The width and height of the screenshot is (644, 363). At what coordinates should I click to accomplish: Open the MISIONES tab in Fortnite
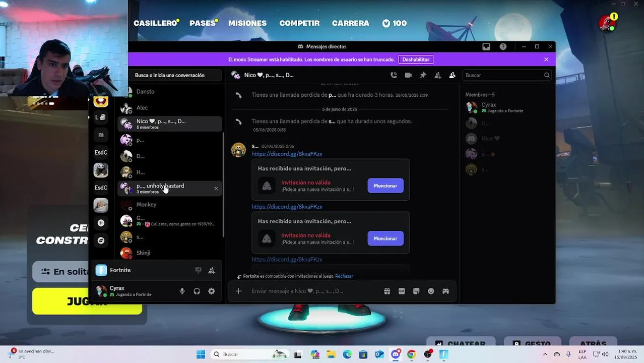[x=247, y=23]
